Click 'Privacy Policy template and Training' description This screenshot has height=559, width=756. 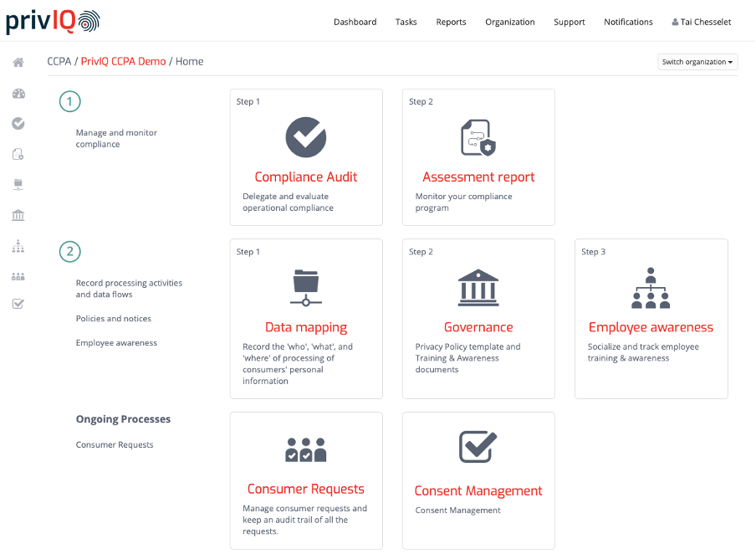[467, 358]
